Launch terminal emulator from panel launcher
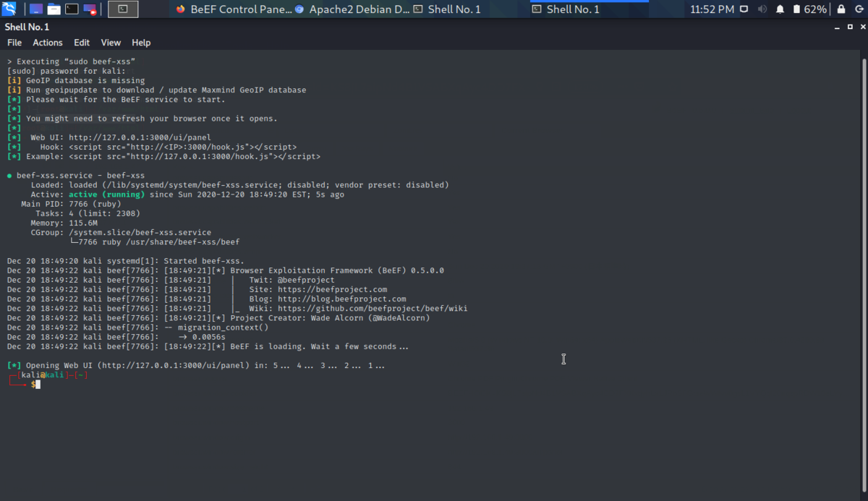This screenshot has height=501, width=868. 72,9
